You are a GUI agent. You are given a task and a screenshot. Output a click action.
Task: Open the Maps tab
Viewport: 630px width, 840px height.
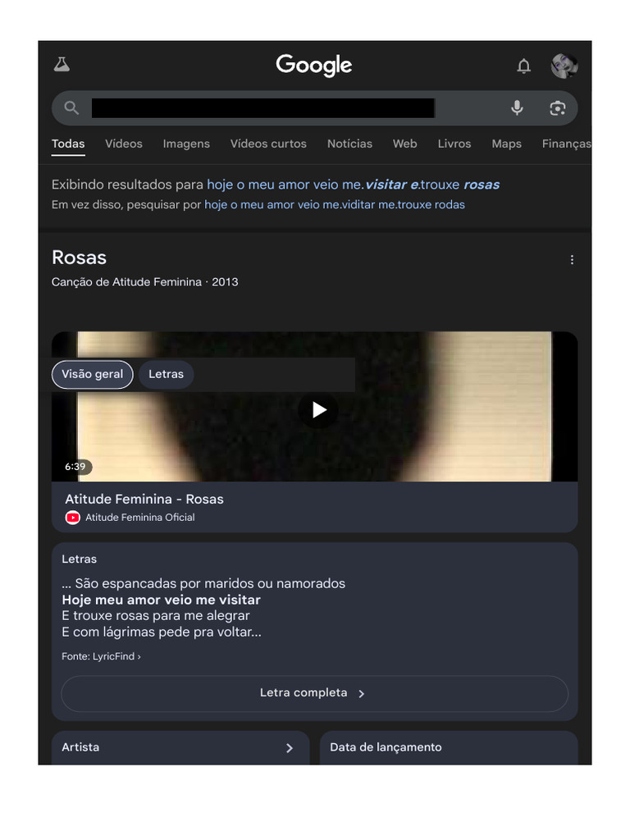(x=507, y=144)
